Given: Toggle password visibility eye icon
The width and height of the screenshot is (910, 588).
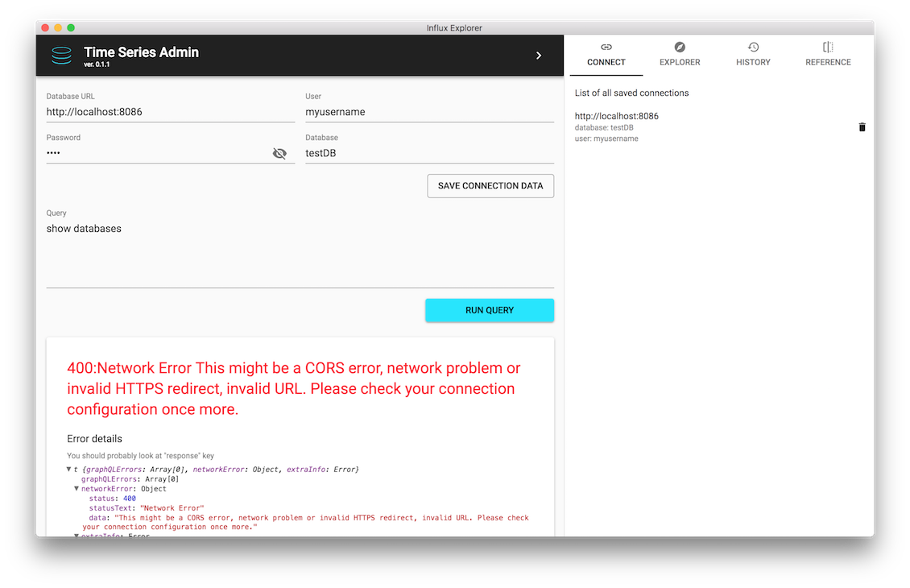Looking at the screenshot, I should coord(279,153).
